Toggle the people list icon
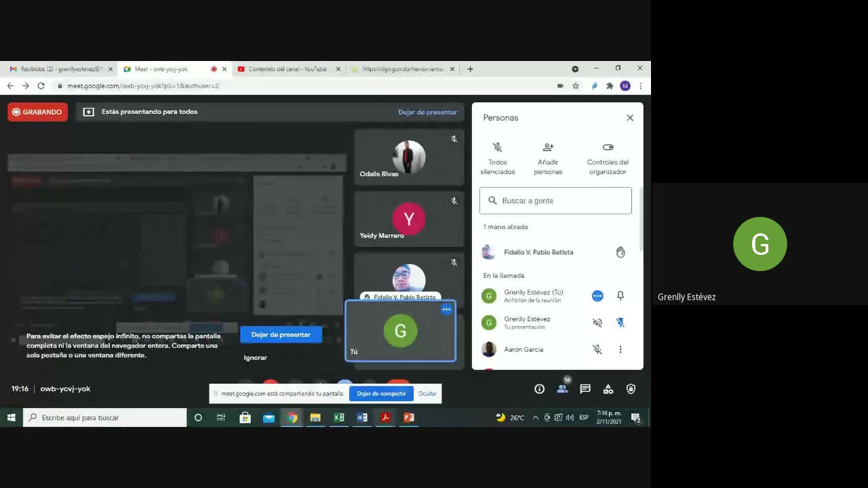868x488 pixels. 562,388
